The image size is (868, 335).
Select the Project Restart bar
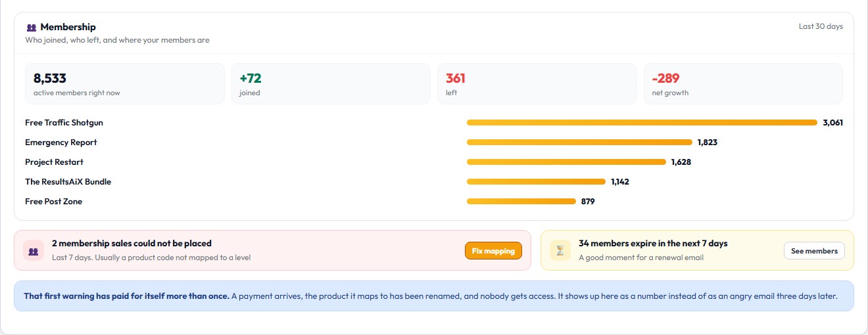click(x=566, y=162)
